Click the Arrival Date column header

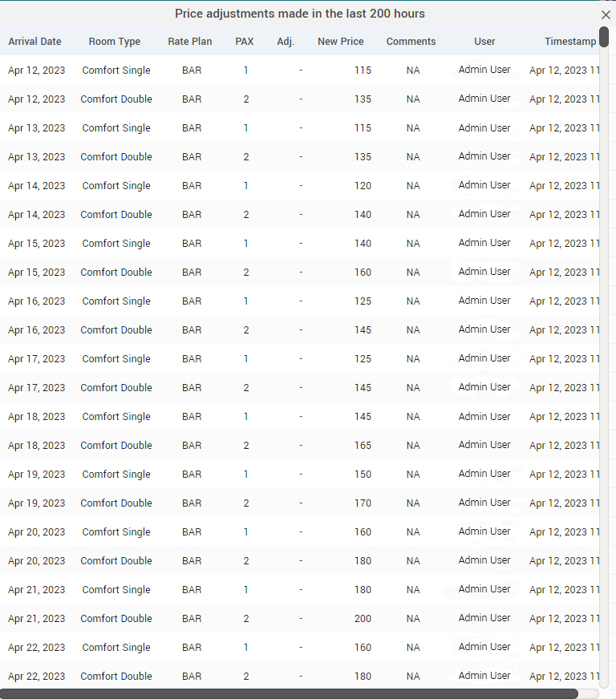(x=34, y=42)
